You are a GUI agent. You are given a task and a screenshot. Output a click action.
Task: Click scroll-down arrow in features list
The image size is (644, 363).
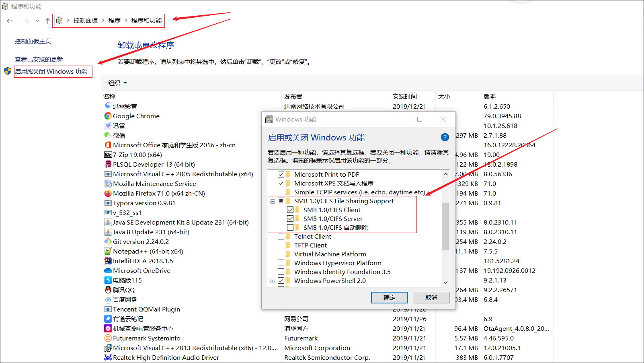[x=445, y=283]
